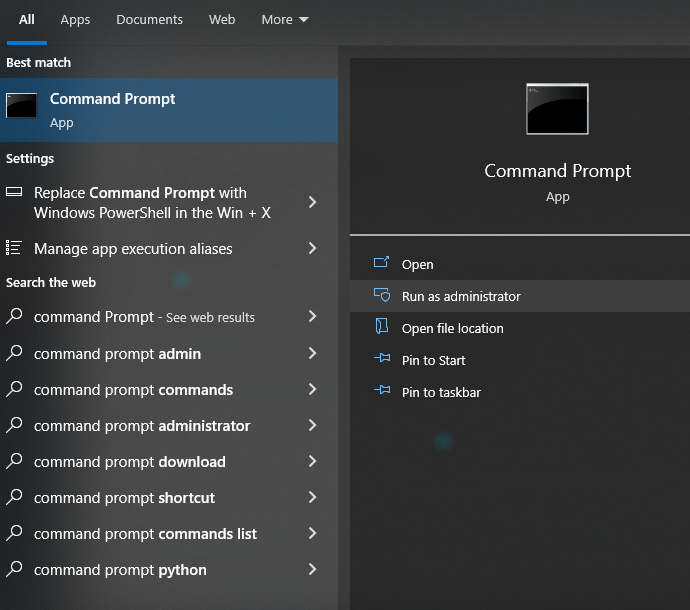Image resolution: width=690 pixels, height=610 pixels.
Task: Click the Pin to taskbar pin icon
Action: 382,390
